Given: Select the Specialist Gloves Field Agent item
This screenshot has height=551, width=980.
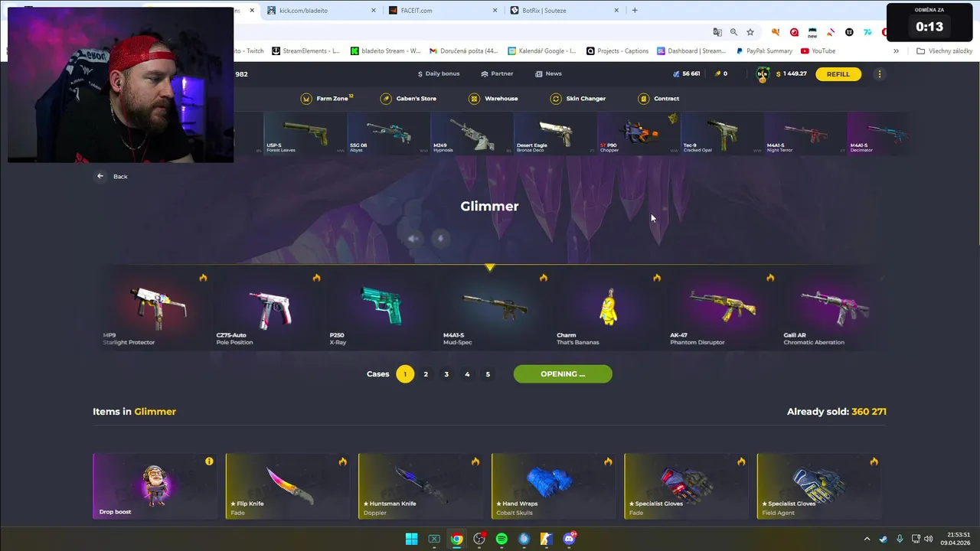Looking at the screenshot, I should coord(818,486).
